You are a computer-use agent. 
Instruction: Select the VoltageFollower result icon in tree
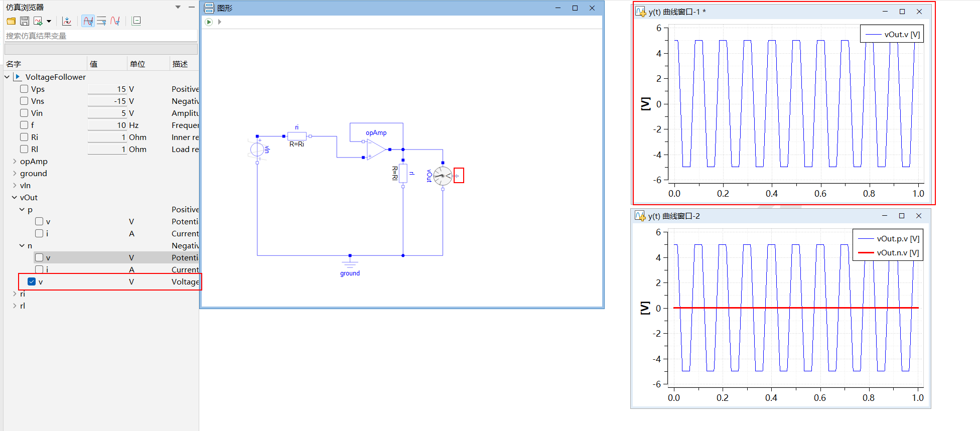pyautogui.click(x=18, y=77)
